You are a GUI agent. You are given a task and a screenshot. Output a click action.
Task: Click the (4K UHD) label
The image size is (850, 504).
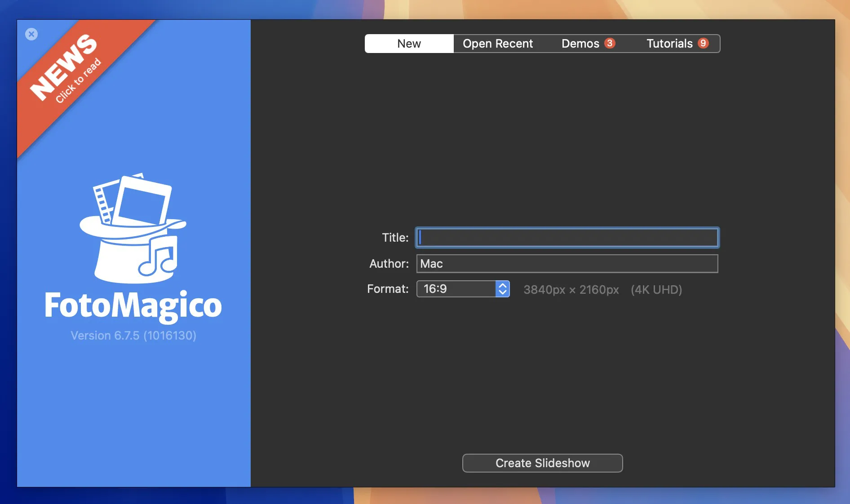click(656, 290)
